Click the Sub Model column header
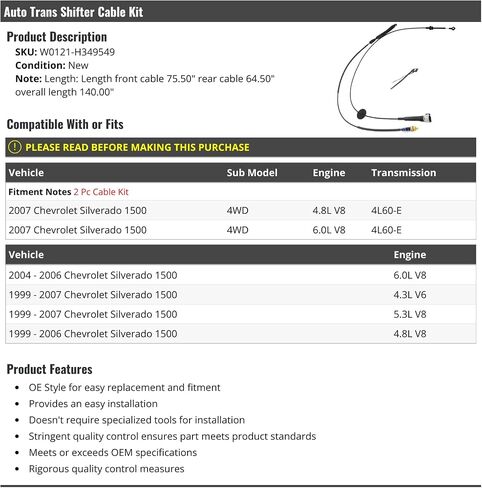 [252, 173]
